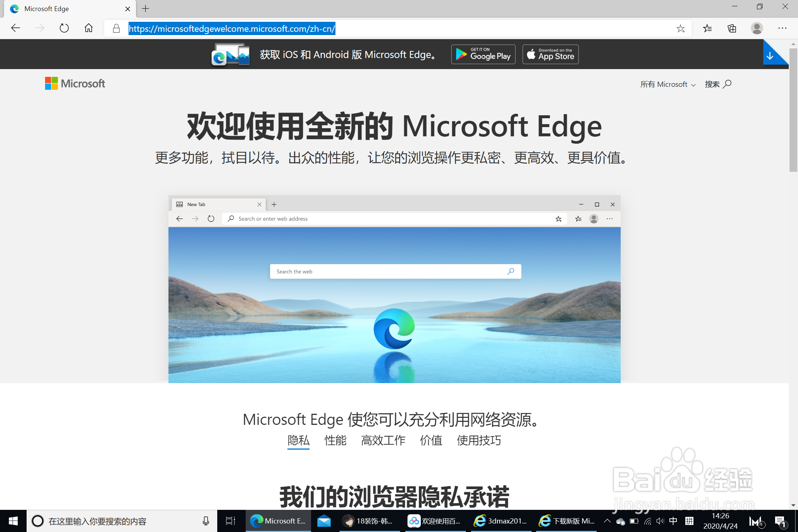Toggle the 中 input language indicator
Viewport: 798px width, 532px height.
[673, 521]
